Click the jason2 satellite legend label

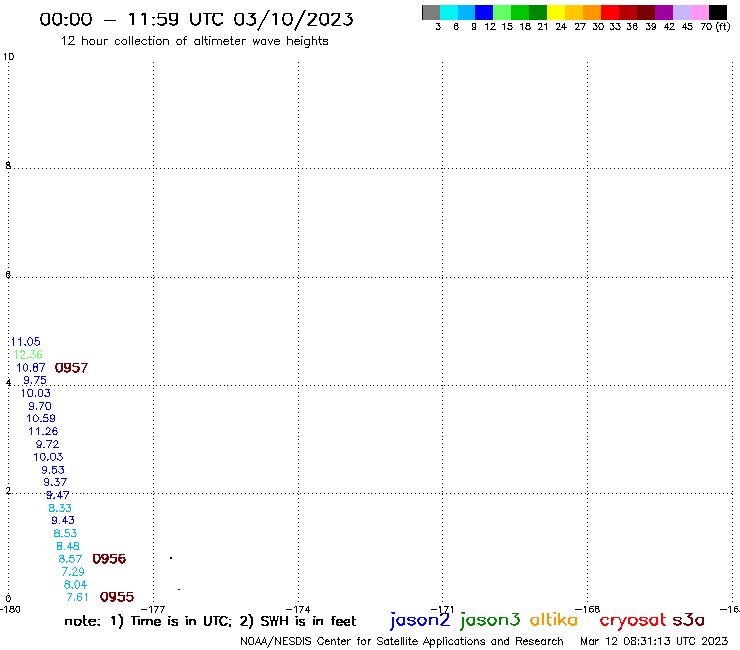tap(420, 620)
